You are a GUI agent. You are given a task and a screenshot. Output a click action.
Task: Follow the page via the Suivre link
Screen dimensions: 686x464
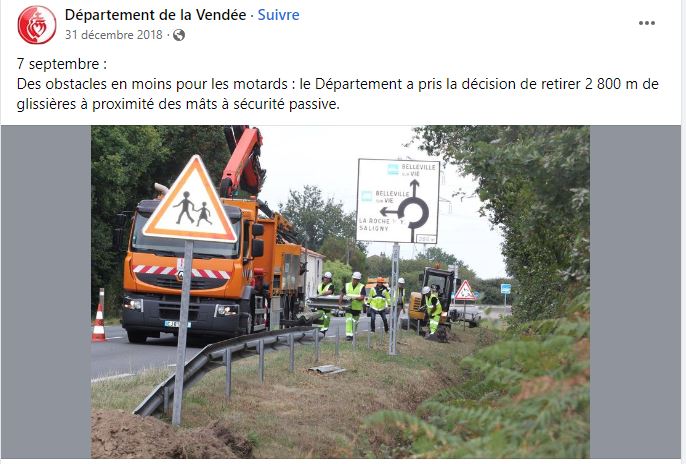tap(278, 15)
